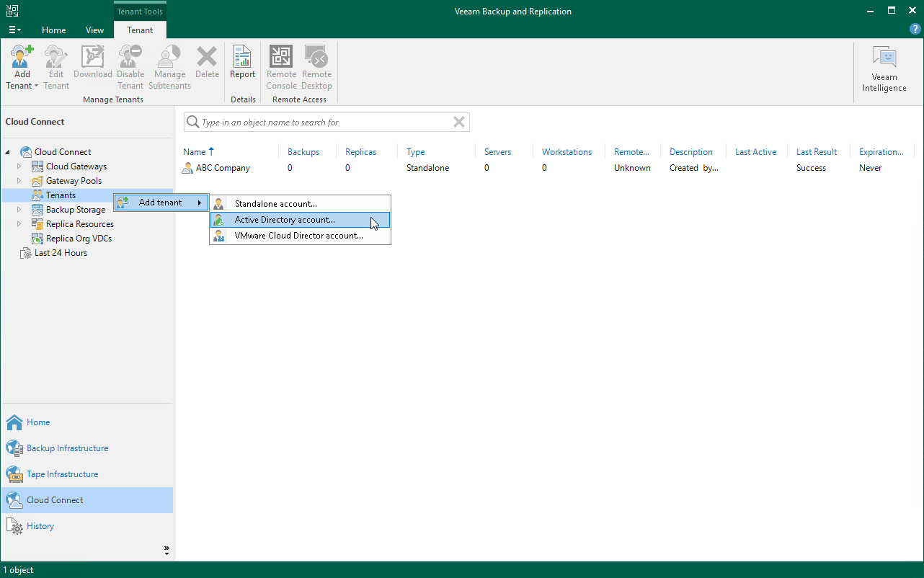This screenshot has width=924, height=578.
Task: Click the Success result for ABC Company
Action: 811,168
